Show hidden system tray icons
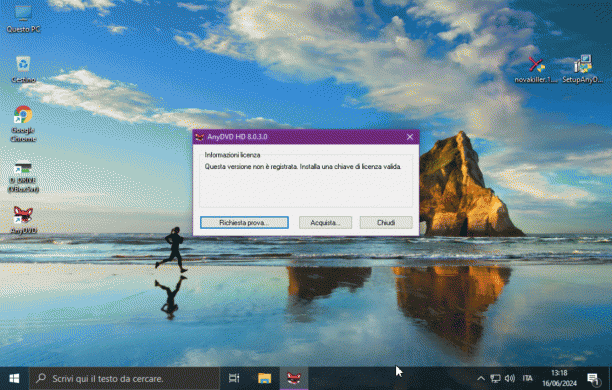The image size is (612, 390). point(481,378)
